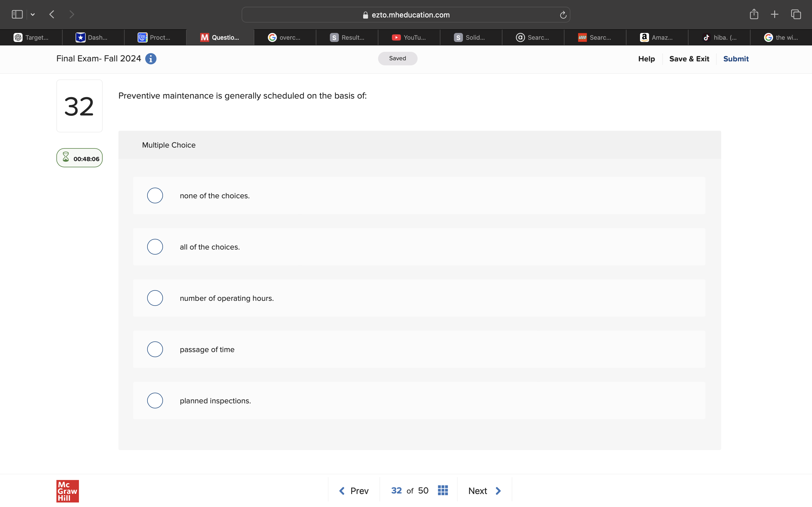Image resolution: width=812 pixels, height=507 pixels.
Task: Click Submit to turn in exam
Action: point(736,59)
